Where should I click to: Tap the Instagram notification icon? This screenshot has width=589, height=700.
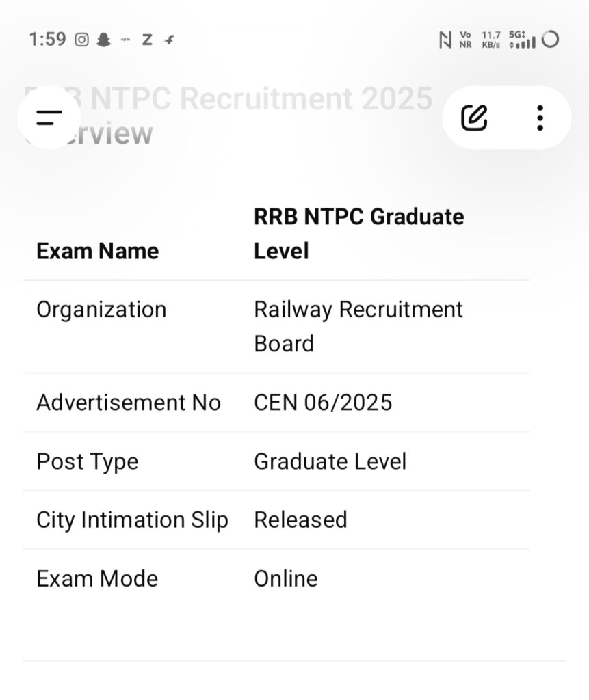coord(82,40)
